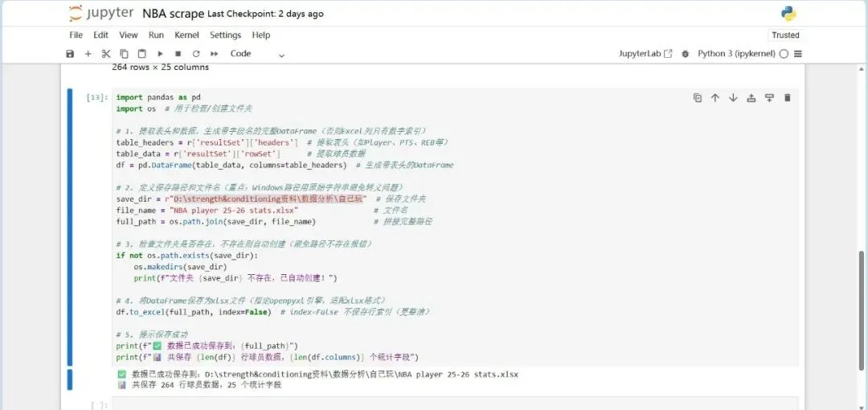This screenshot has height=410, width=868.
Task: Restart the kernel with the circular arrow icon
Action: [x=195, y=54]
